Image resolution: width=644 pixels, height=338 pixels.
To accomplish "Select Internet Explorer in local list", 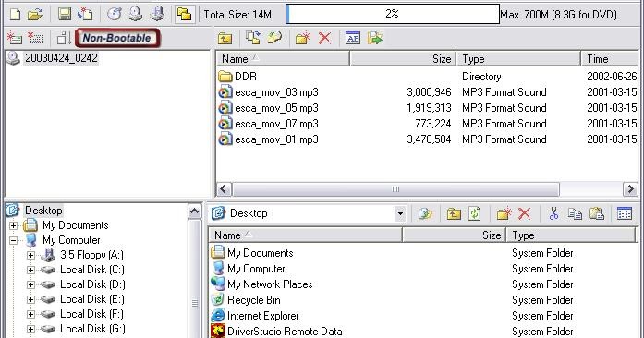I will (x=262, y=316).
